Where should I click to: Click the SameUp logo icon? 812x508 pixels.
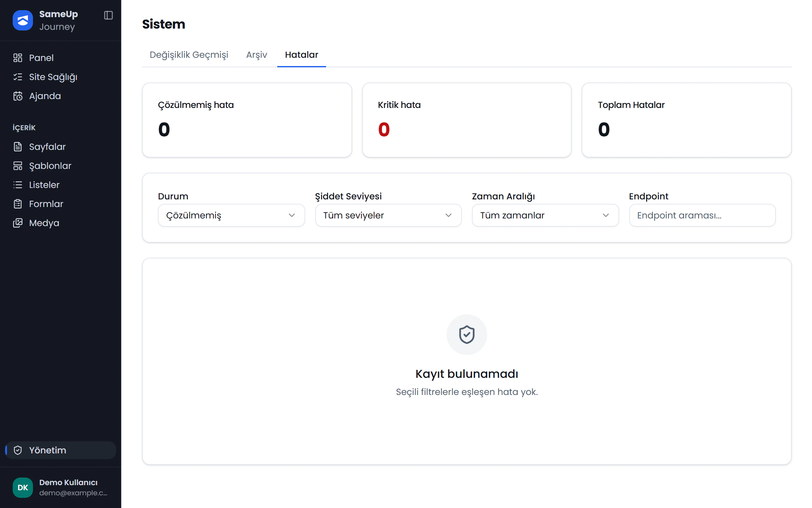coord(23,20)
